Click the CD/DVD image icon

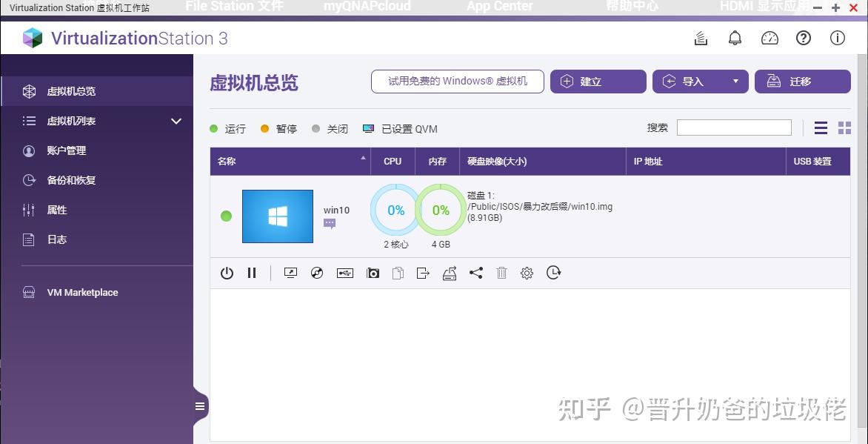(317, 273)
